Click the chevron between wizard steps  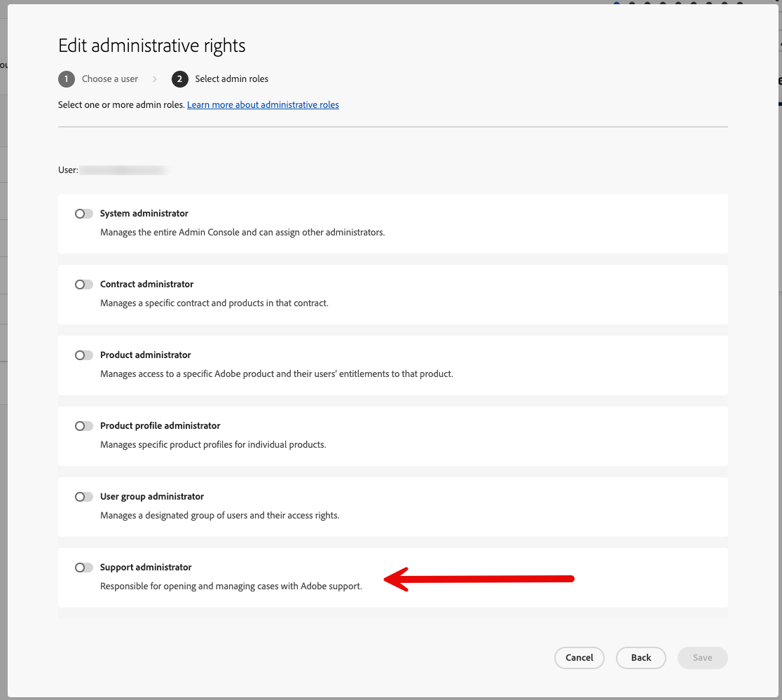(x=155, y=79)
